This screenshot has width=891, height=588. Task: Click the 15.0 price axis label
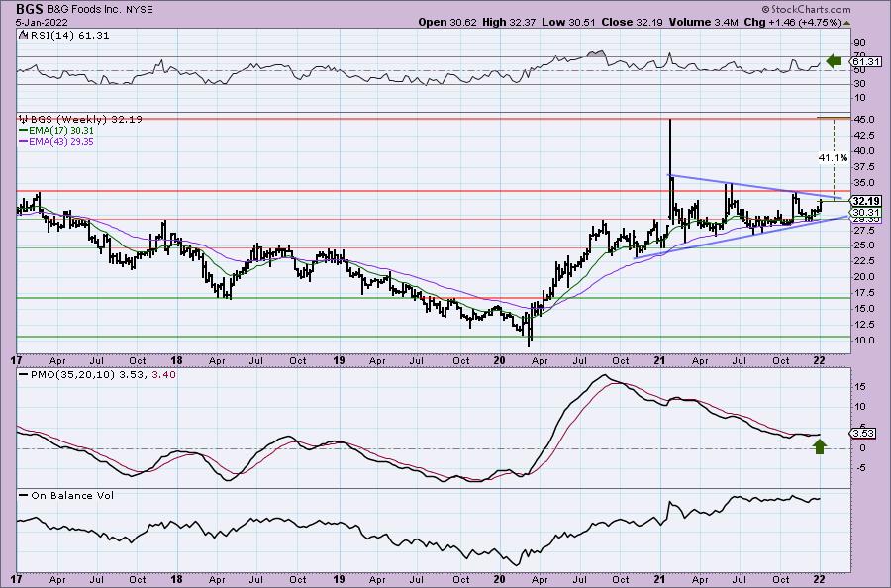(863, 309)
